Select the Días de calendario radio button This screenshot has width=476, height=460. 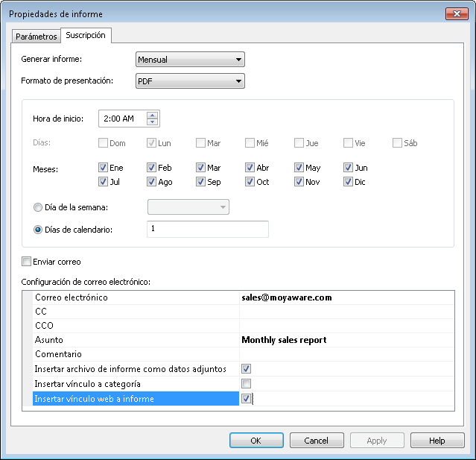39,229
